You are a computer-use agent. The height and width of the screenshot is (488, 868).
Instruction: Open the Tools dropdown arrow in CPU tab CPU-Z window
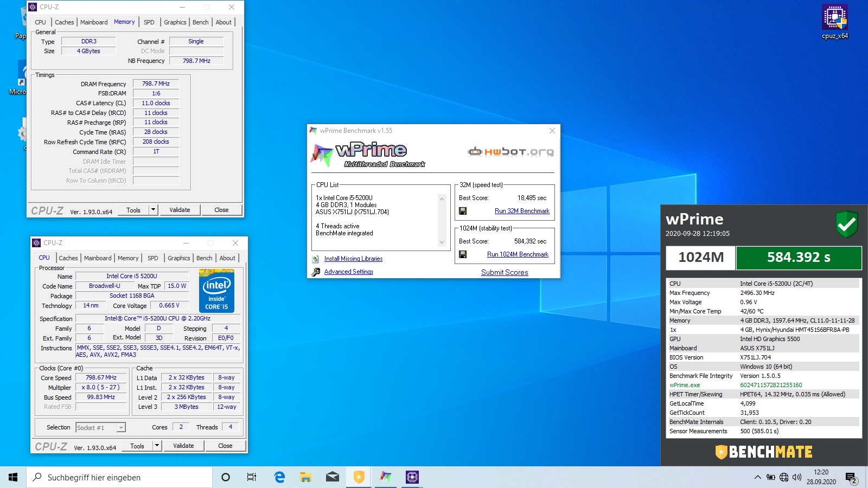point(157,446)
